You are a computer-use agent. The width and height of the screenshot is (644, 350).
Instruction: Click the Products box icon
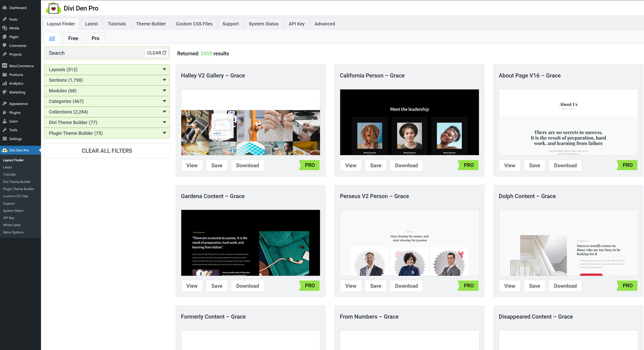pyautogui.click(x=5, y=75)
